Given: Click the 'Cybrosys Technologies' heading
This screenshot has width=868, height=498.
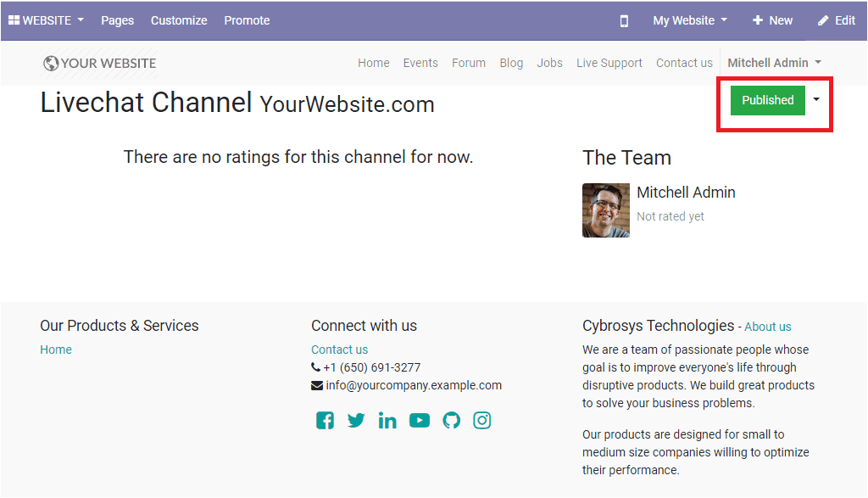Looking at the screenshot, I should [658, 326].
